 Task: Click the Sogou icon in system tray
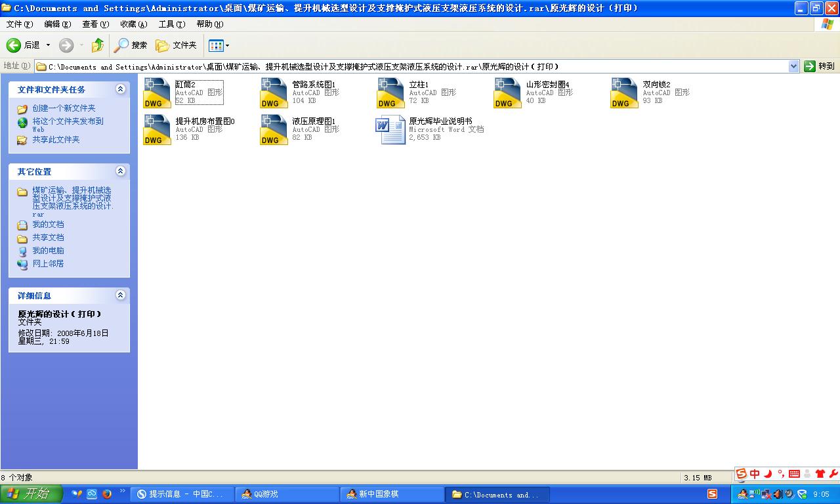(713, 493)
